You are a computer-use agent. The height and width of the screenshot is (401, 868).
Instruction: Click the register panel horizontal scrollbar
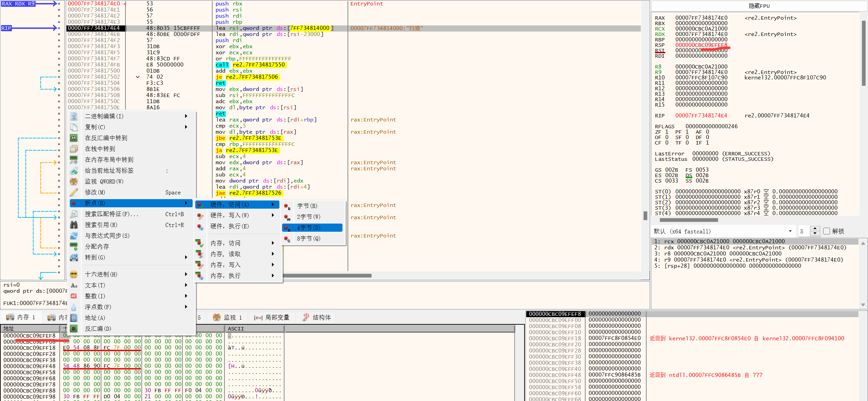(689, 220)
